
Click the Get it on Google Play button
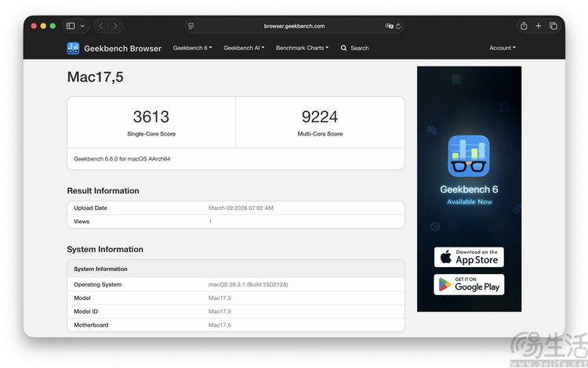click(x=469, y=284)
